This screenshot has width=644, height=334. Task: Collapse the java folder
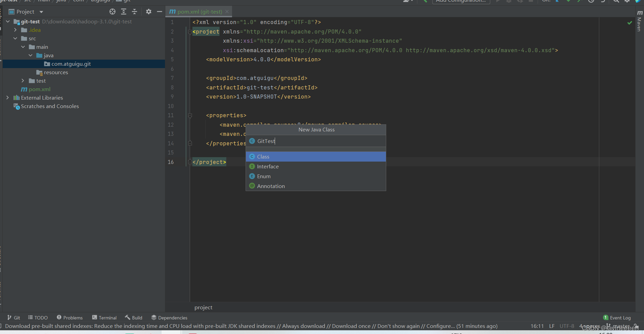coord(30,55)
